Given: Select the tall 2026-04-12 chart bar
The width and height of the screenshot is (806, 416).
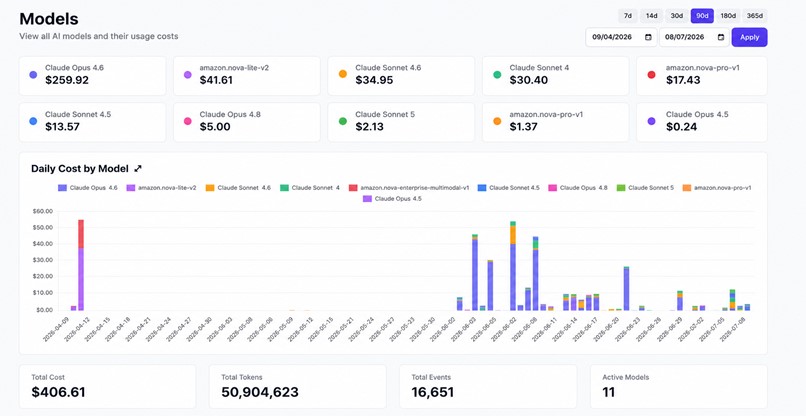Looking at the screenshot, I should tap(81, 265).
